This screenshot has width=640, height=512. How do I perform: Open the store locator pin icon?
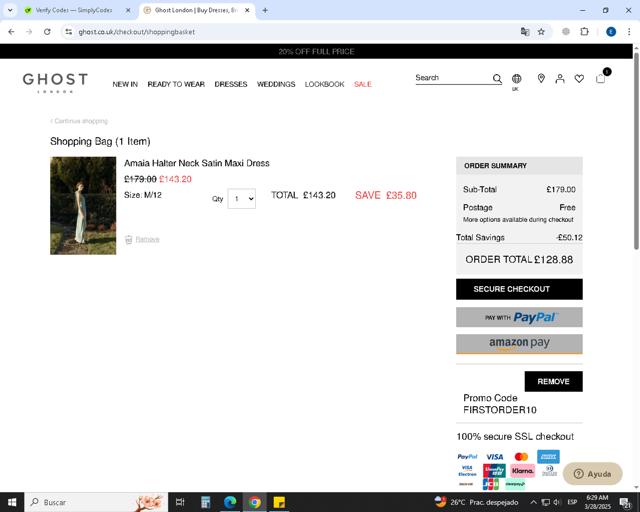click(x=541, y=78)
